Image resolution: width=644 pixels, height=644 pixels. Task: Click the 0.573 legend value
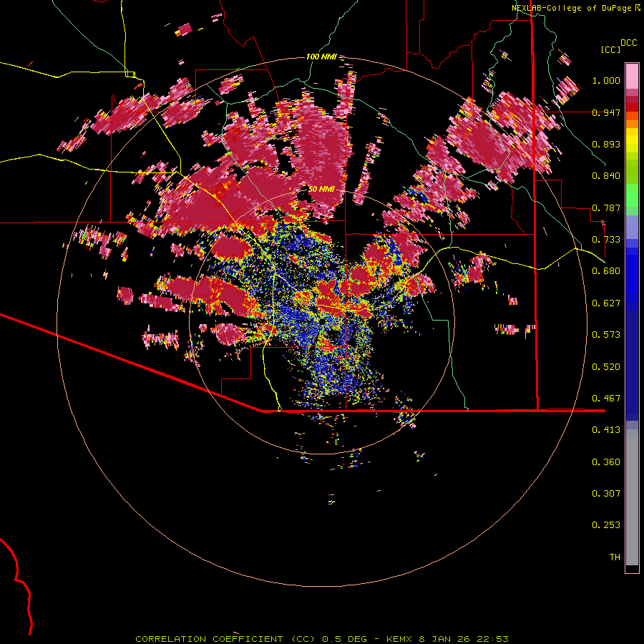pyautogui.click(x=606, y=335)
